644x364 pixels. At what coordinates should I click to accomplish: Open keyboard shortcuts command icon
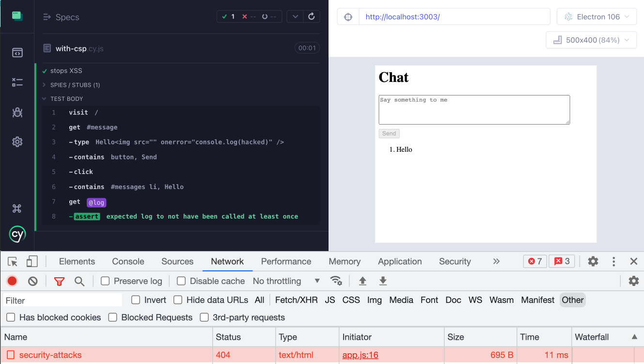17,208
